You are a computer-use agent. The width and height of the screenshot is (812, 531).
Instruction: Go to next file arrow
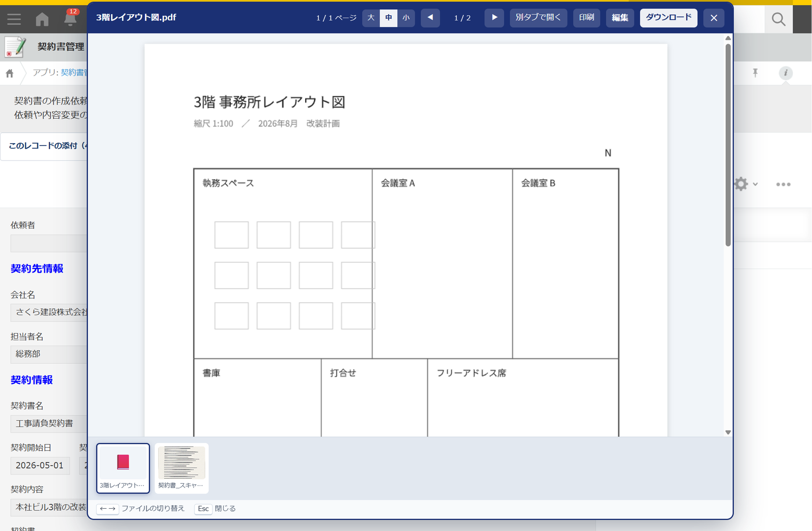click(x=494, y=18)
